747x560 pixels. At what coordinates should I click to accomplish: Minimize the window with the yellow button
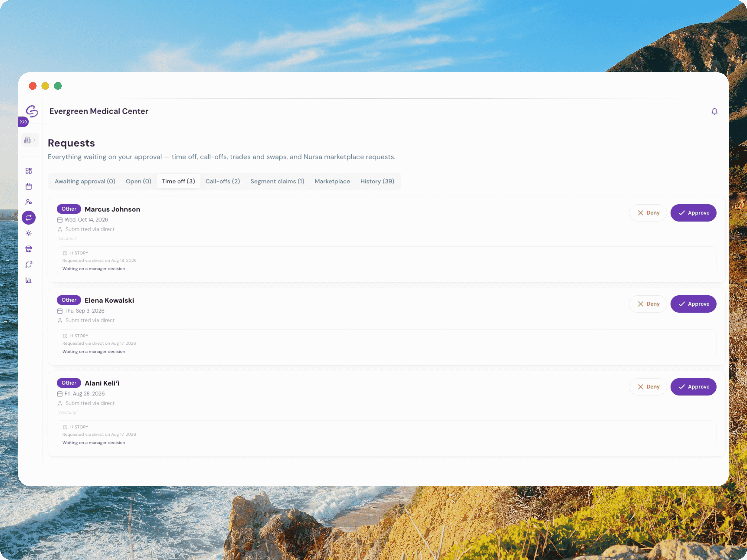tap(45, 86)
